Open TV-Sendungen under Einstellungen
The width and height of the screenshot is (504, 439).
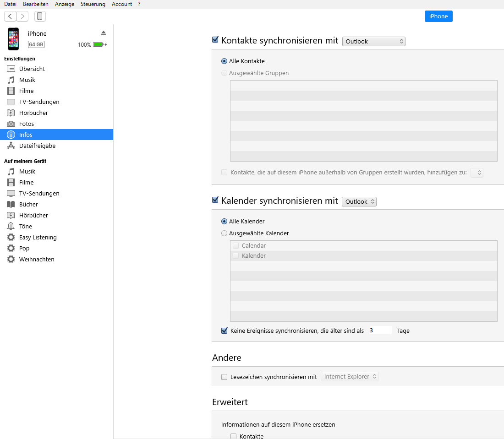(x=56, y=102)
